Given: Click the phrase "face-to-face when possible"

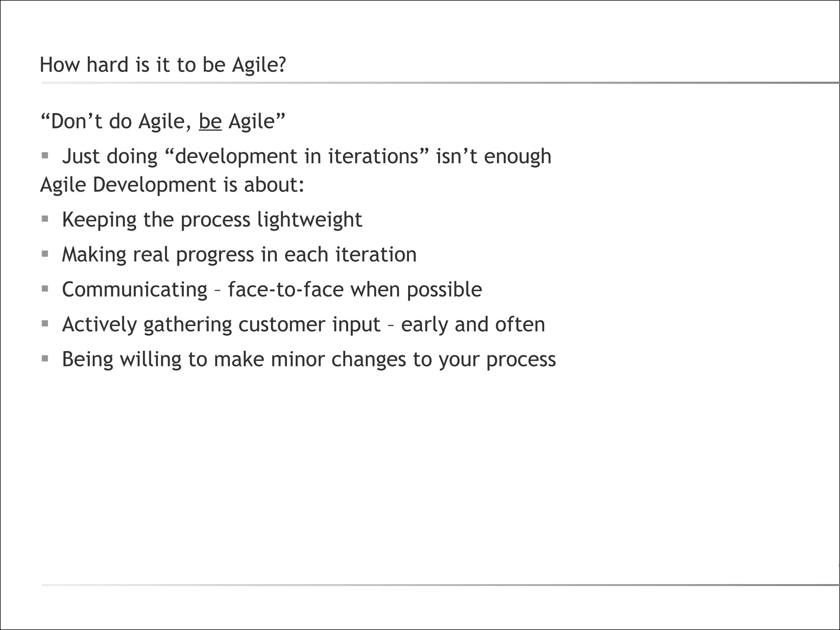Looking at the screenshot, I should [355, 289].
